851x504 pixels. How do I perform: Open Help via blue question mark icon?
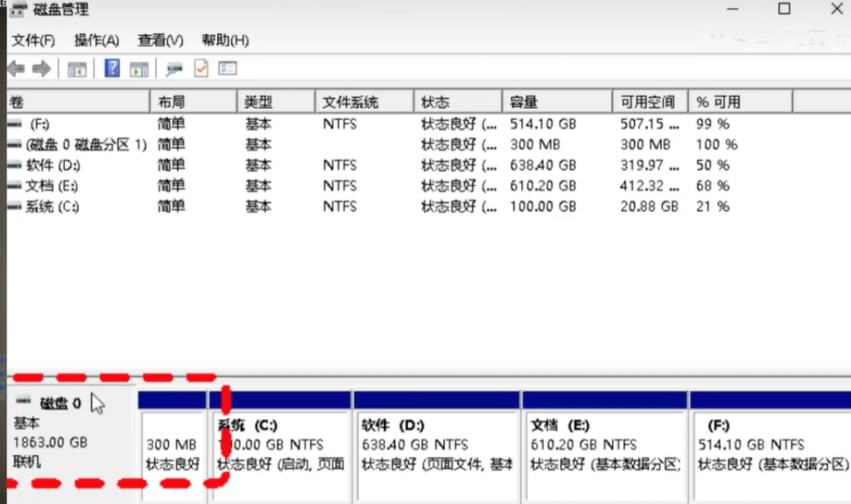[x=113, y=69]
